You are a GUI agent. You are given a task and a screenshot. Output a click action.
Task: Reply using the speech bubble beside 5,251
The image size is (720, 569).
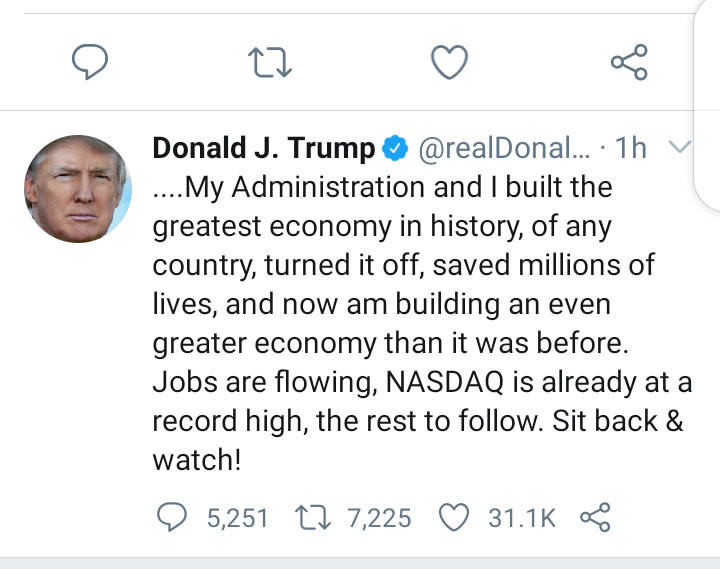click(176, 517)
